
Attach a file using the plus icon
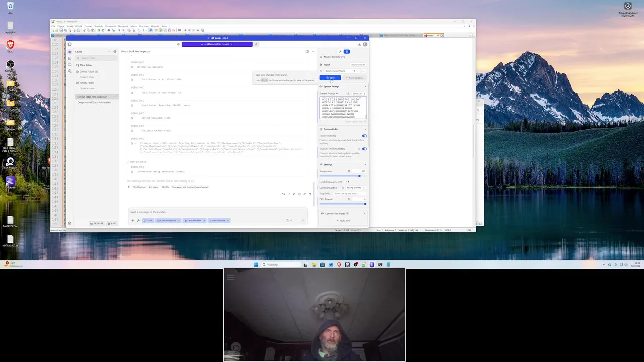[133, 220]
